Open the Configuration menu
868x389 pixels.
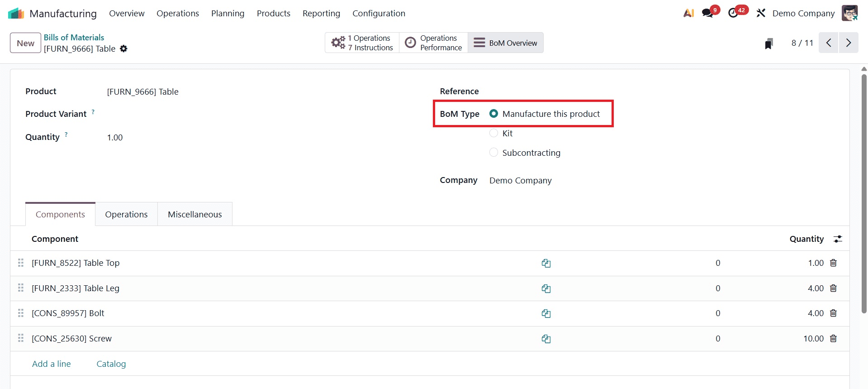click(379, 14)
